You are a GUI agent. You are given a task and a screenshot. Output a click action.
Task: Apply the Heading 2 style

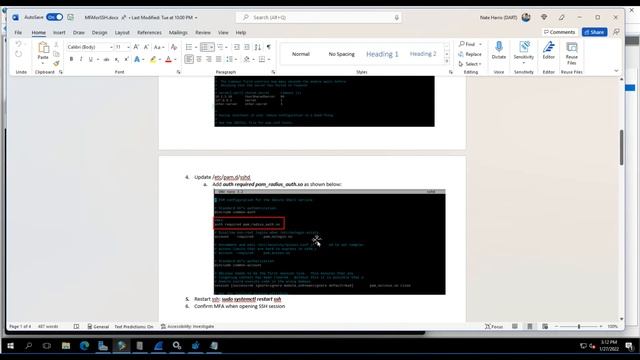tap(423, 54)
